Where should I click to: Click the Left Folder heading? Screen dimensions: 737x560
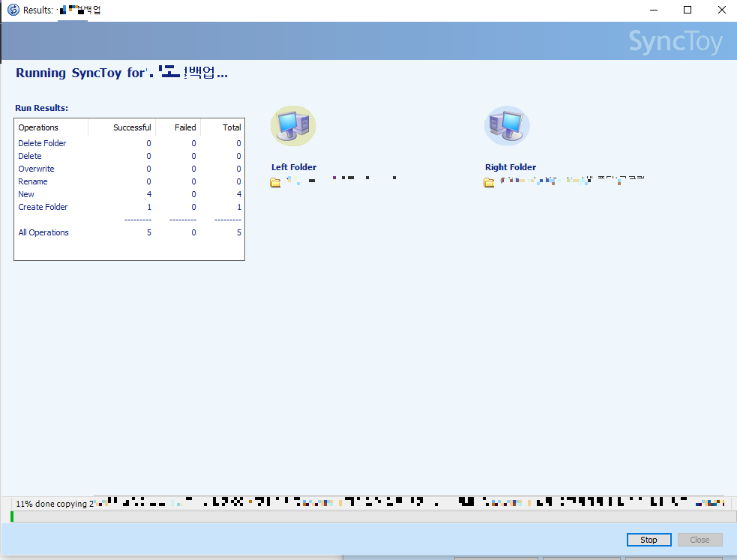pyautogui.click(x=294, y=167)
